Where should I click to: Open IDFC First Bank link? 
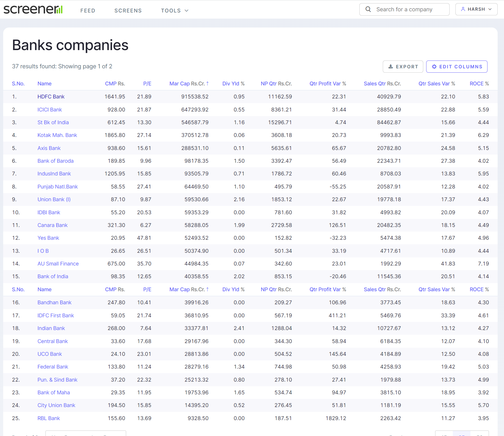click(x=56, y=316)
